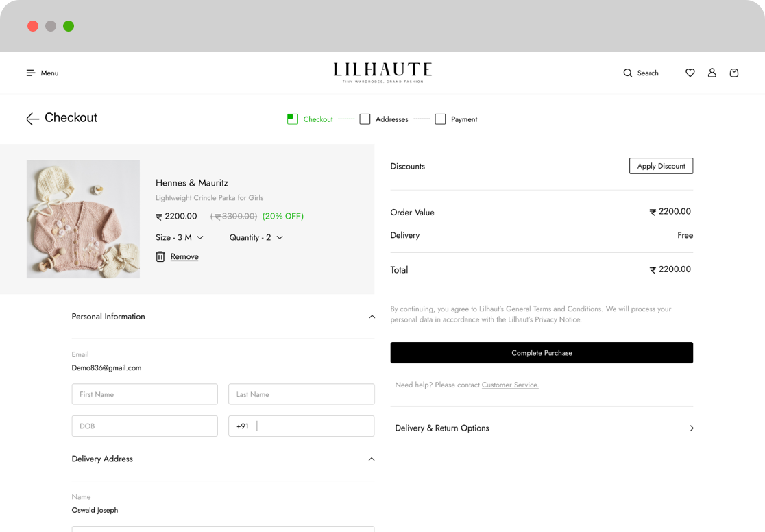Click the LILHAUTE logo
Screen dimensions: 765x532
pyautogui.click(x=382, y=72)
